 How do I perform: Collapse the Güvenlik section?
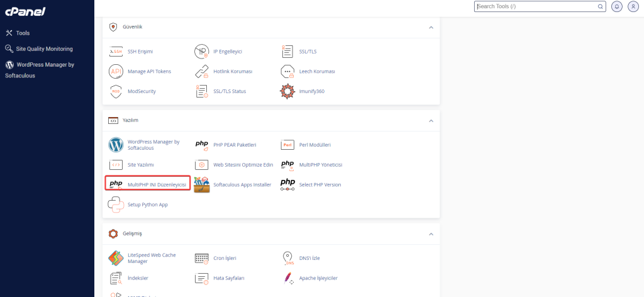pyautogui.click(x=431, y=28)
